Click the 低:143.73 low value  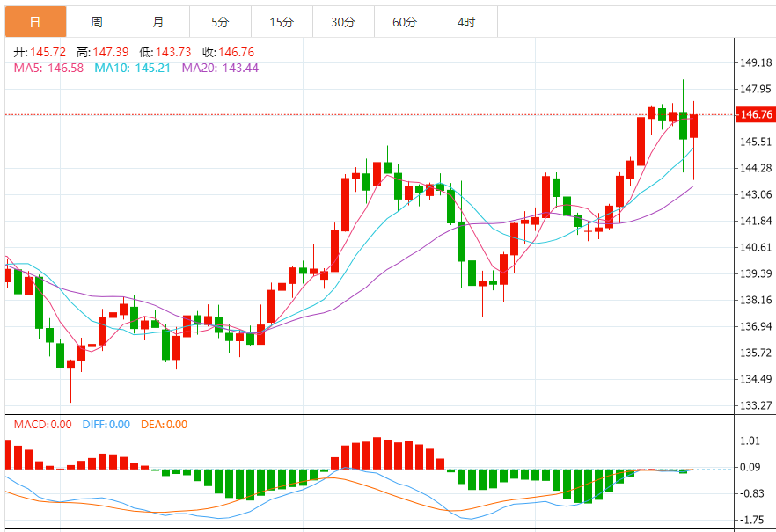pos(165,52)
